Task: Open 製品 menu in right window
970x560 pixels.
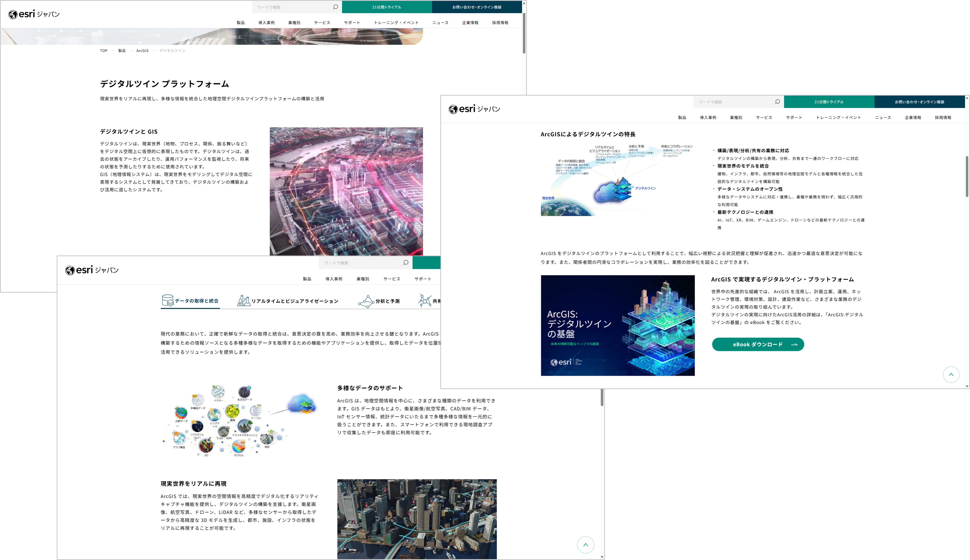Action: tap(682, 118)
